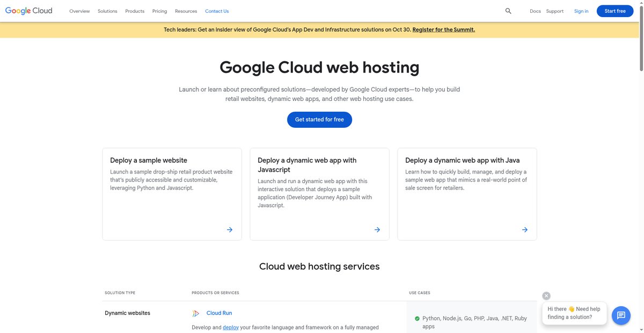Open the Products menu

tap(135, 11)
